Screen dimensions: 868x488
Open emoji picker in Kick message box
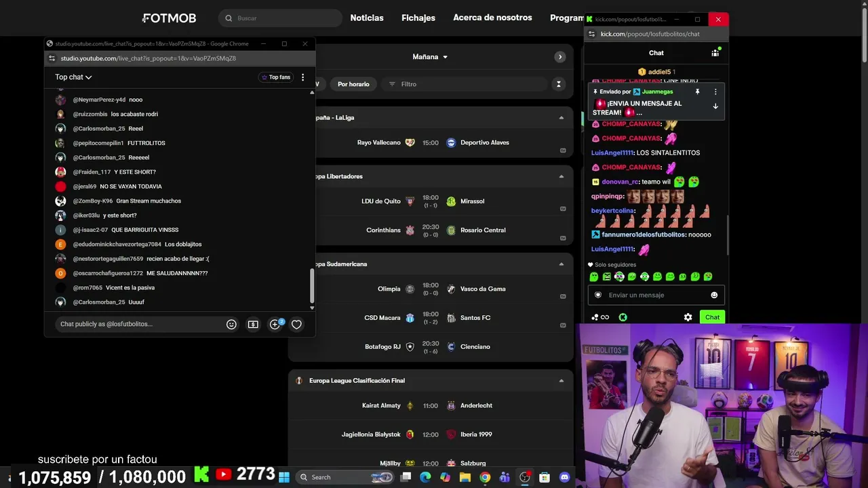click(x=714, y=295)
